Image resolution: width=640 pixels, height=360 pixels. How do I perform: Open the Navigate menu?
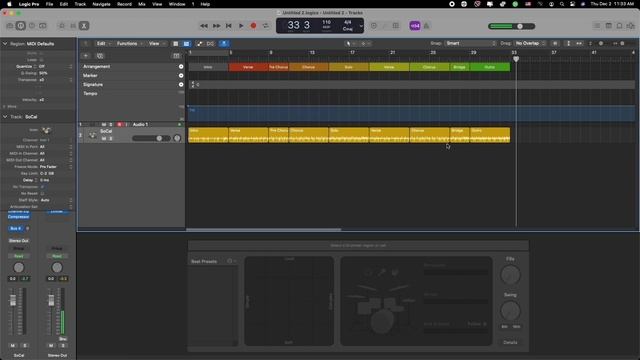[x=101, y=4]
